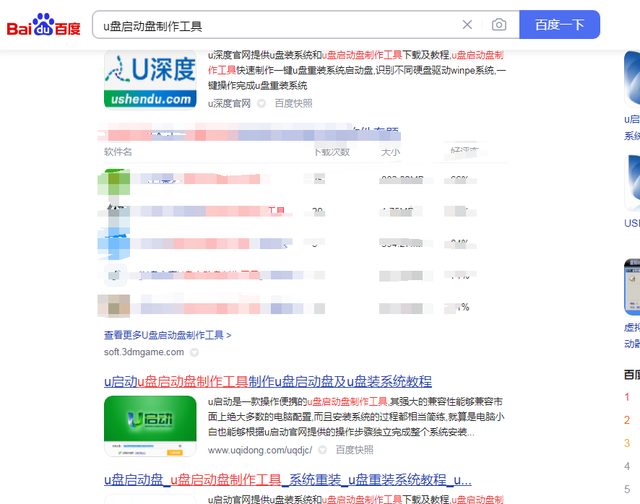This screenshot has height=504, width=640.
Task: Open the tan software icon in the last table row
Action: [x=114, y=306]
